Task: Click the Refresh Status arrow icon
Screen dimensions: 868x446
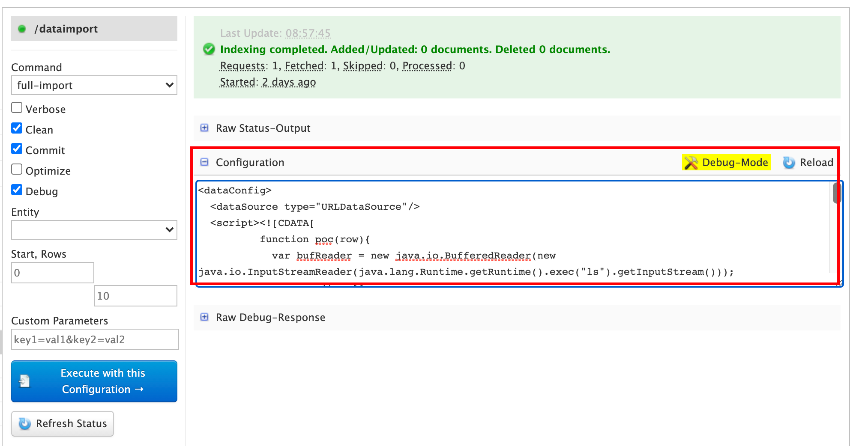Action: (x=25, y=424)
